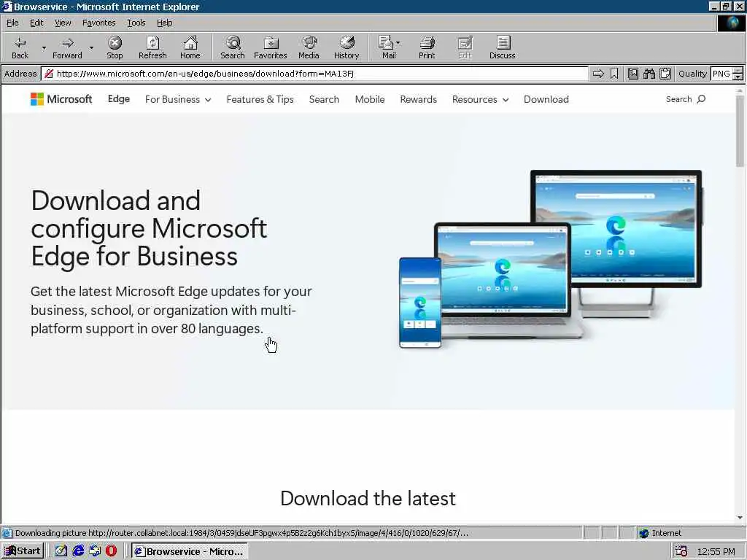Click the Internet zone icon in status bar
This screenshot has width=747, height=560.
tap(644, 533)
